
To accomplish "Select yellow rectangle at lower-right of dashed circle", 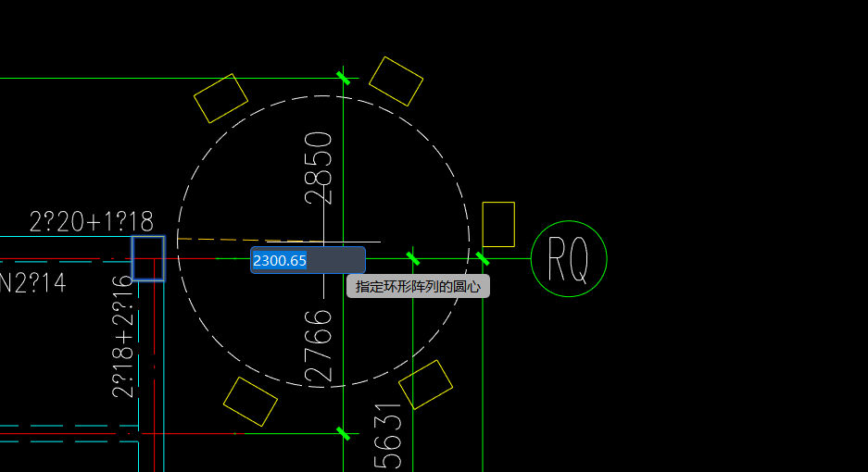I will click(x=425, y=384).
